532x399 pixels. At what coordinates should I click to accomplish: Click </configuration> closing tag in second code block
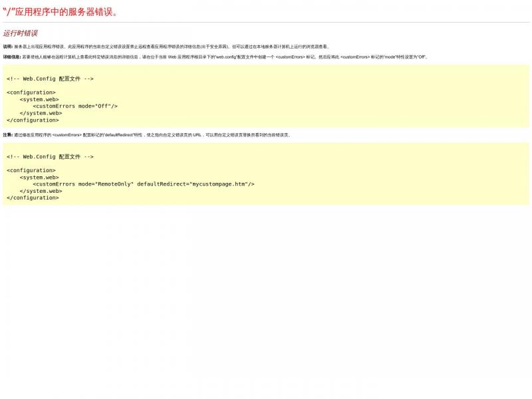click(x=33, y=198)
